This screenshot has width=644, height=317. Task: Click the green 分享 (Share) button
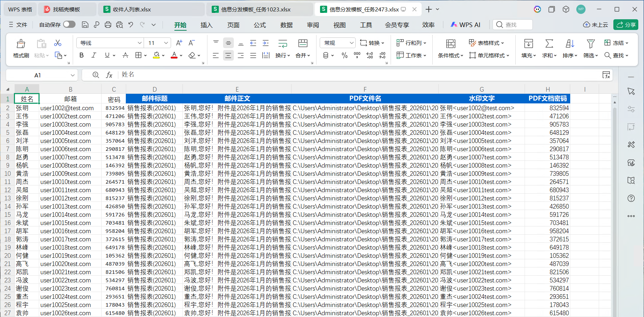click(626, 25)
